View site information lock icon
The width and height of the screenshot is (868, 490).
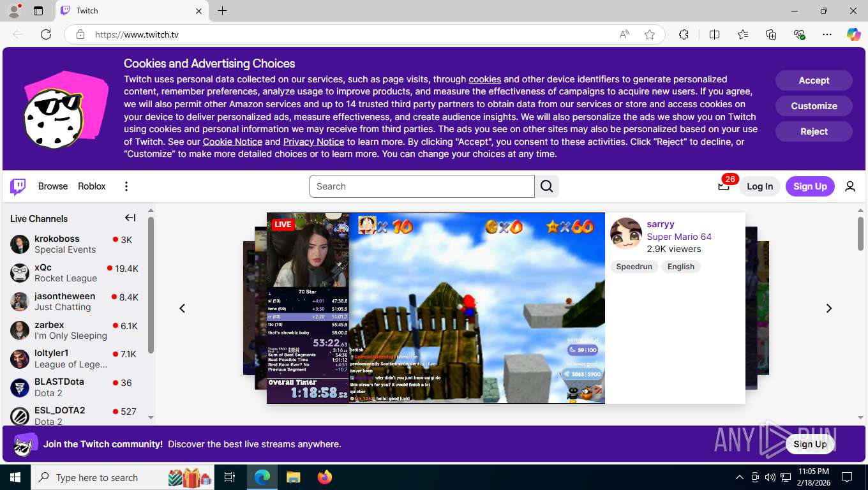(x=80, y=34)
